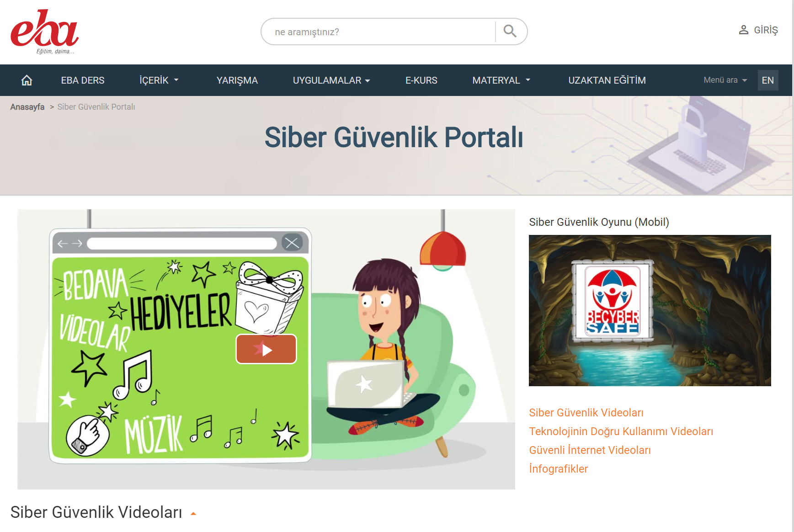Click the magnifier search icon
794x532 pixels.
pos(510,31)
